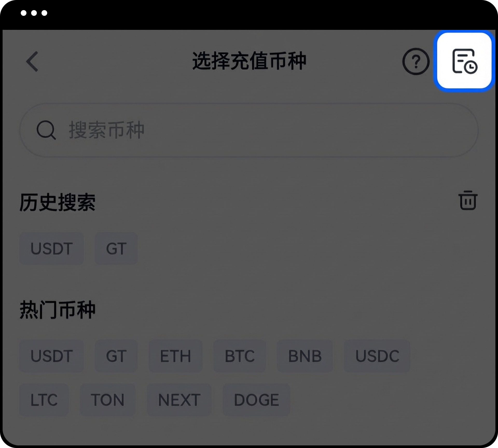498x448 pixels.
Task: Select the DOGE coin chip
Action: point(256,400)
